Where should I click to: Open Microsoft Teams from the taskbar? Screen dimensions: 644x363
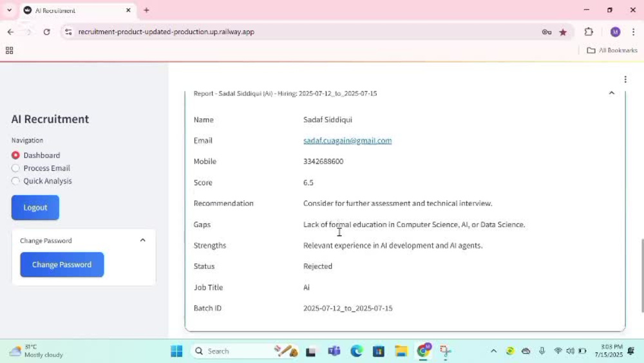tap(334, 351)
